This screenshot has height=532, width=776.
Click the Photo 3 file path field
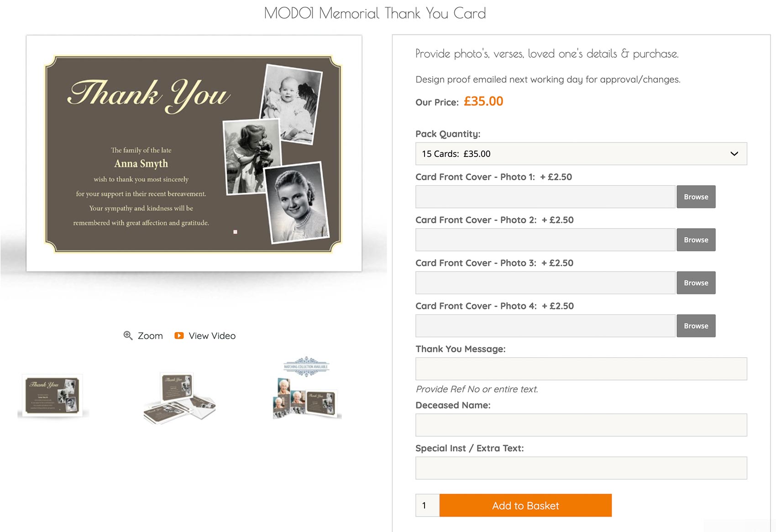click(x=545, y=283)
